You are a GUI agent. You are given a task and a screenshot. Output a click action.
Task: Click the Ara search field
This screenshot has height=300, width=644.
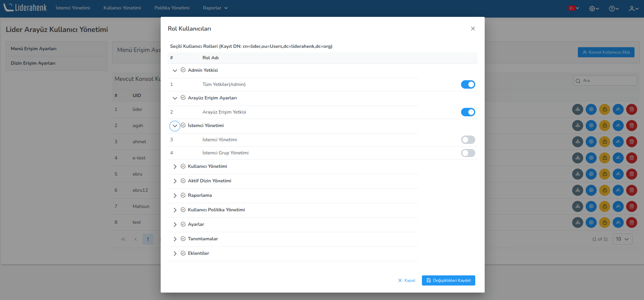tap(605, 81)
